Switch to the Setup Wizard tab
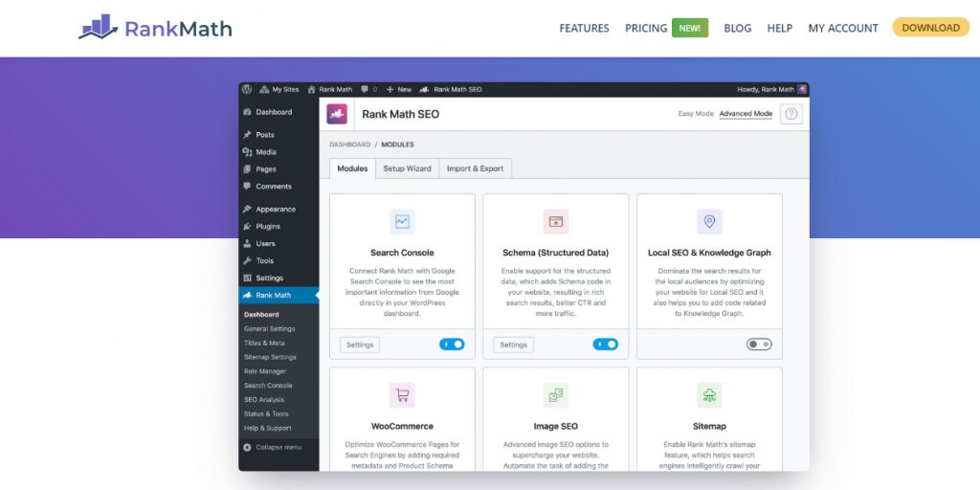 [408, 168]
